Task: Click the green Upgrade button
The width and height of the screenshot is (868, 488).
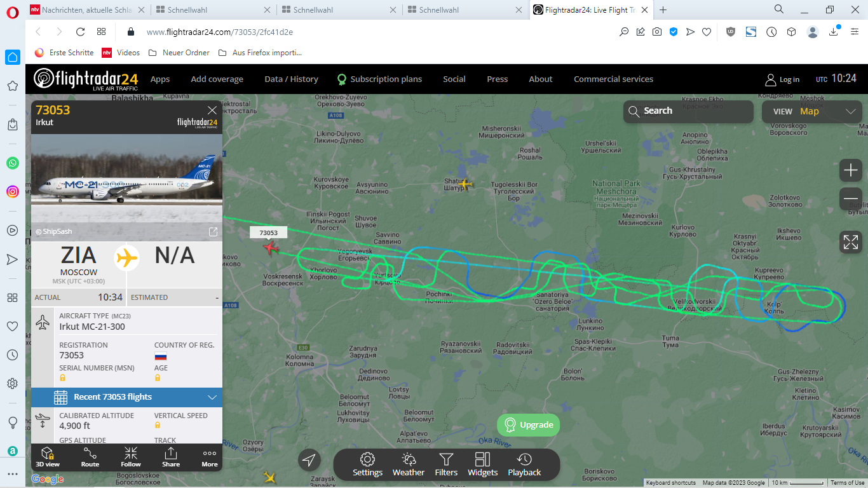Action: click(x=529, y=425)
